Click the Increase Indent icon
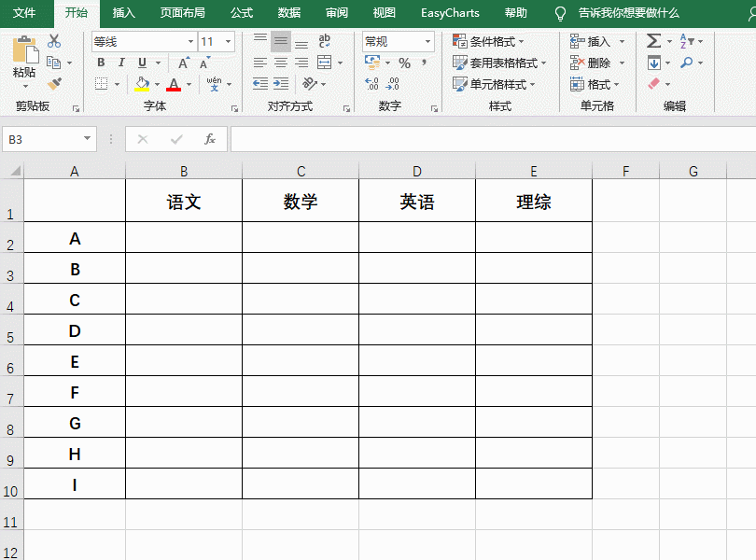Screen dimensions: 756x560 click(281, 84)
